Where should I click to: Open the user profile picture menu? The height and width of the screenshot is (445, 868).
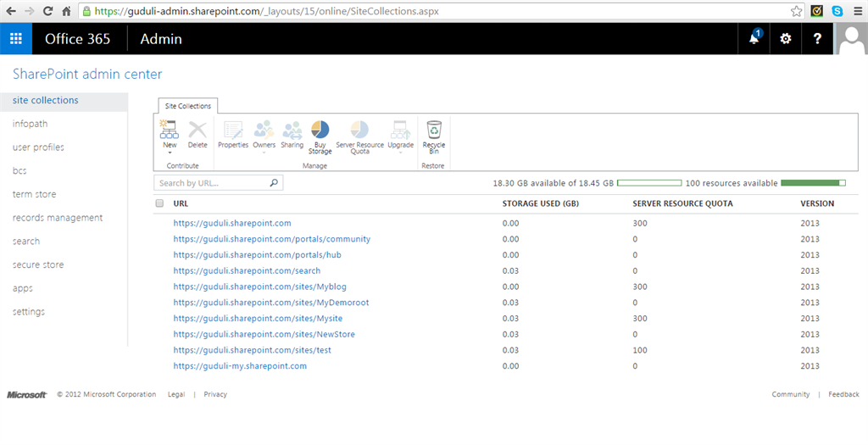(x=851, y=39)
